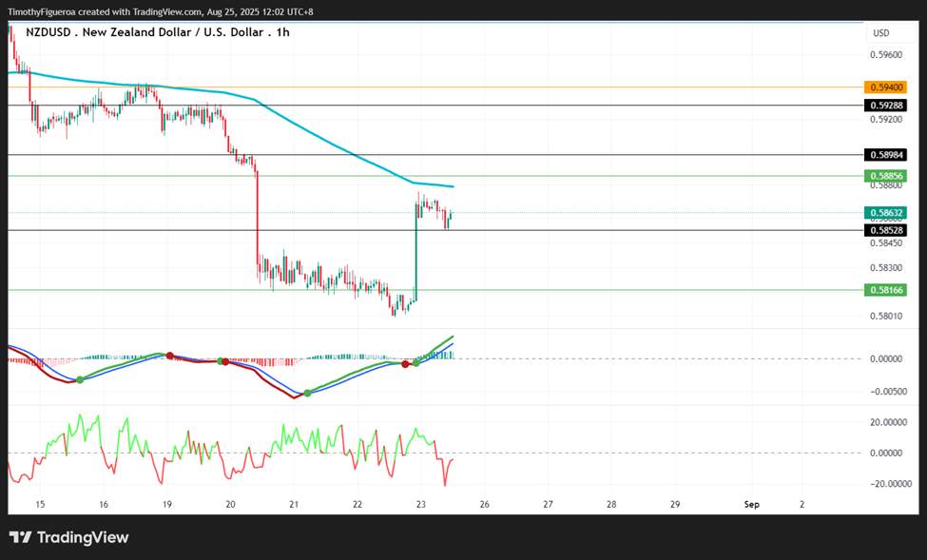The image size is (927, 560).
Task: Select the black 0.59288 price label
Action: 885,106
